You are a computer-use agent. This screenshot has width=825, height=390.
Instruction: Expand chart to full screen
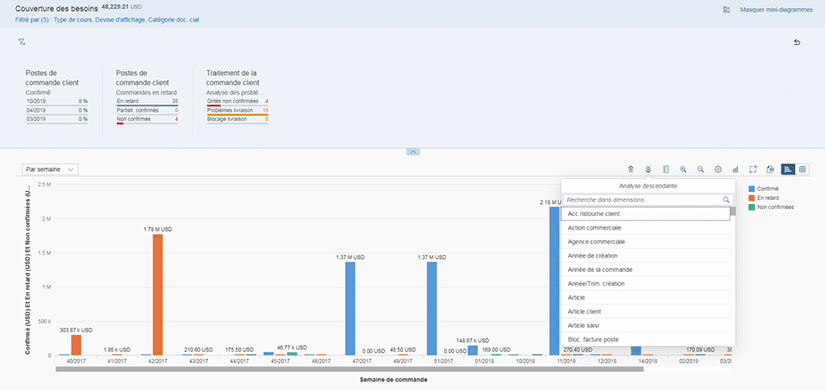(x=753, y=169)
